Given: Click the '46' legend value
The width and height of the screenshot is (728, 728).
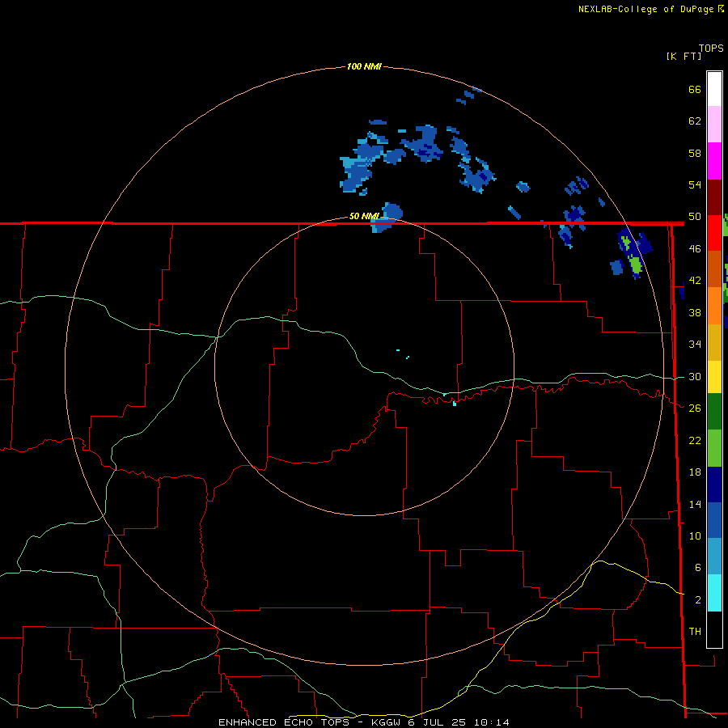Looking at the screenshot, I should [x=695, y=249].
